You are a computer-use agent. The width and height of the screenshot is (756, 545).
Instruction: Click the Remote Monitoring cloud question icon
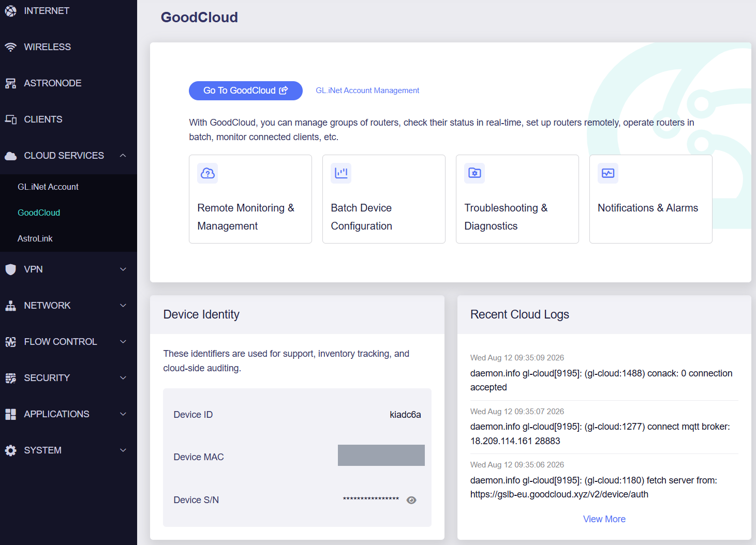207,173
